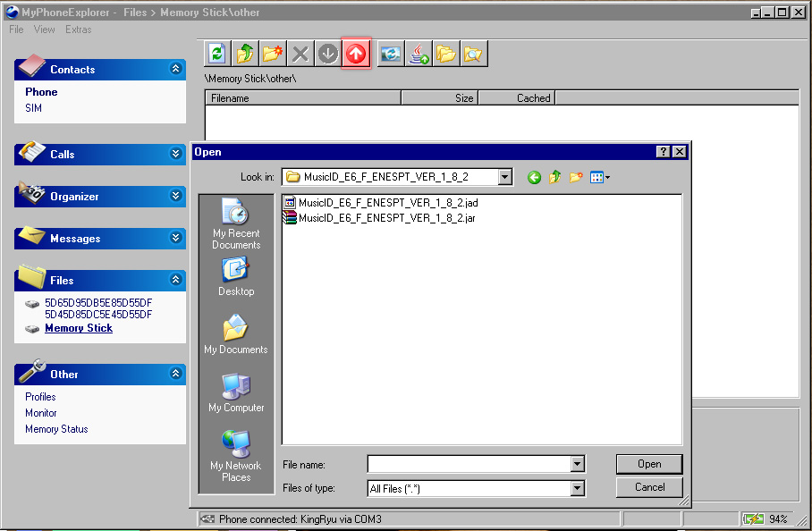Select MusicID_E6_F_ENESPT_VER_1_8_2.jar file

[386, 217]
